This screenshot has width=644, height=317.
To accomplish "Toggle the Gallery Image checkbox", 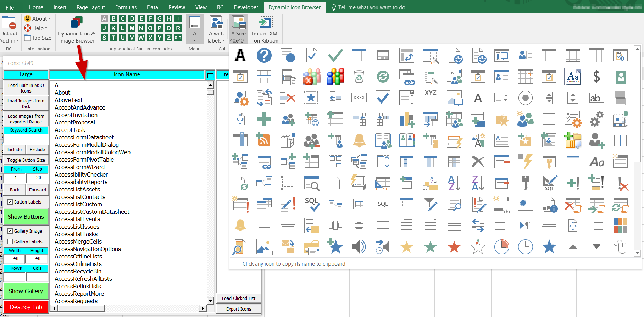I will click(x=10, y=231).
